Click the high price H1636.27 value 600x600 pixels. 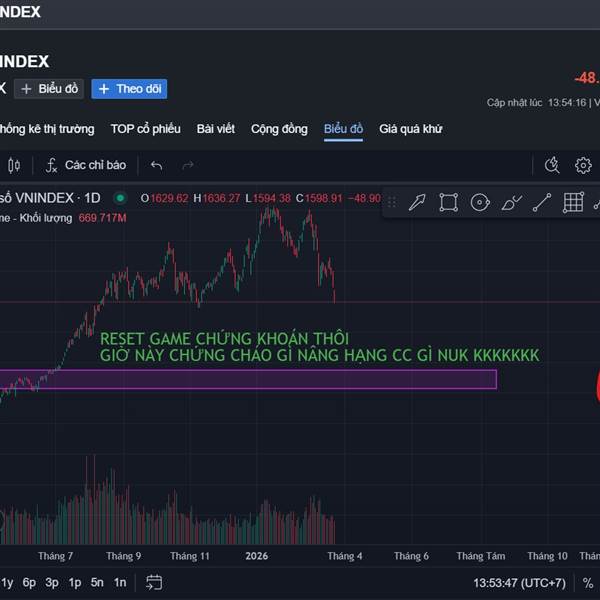[217, 198]
